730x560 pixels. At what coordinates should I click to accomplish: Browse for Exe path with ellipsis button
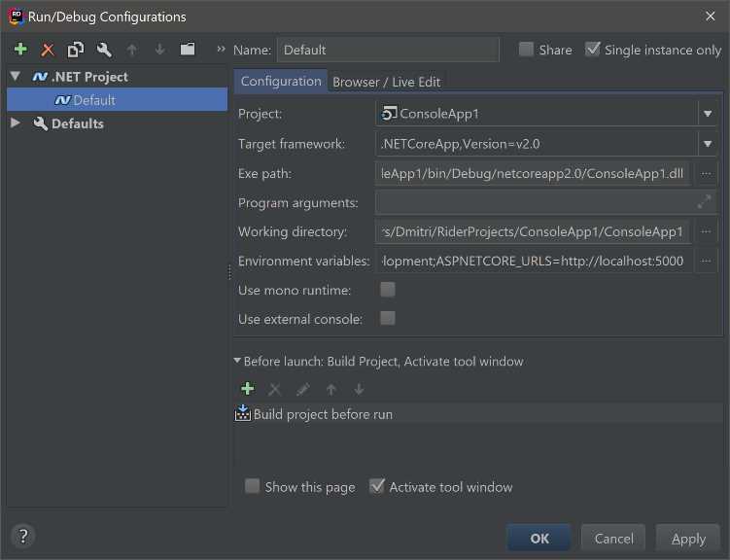click(706, 174)
